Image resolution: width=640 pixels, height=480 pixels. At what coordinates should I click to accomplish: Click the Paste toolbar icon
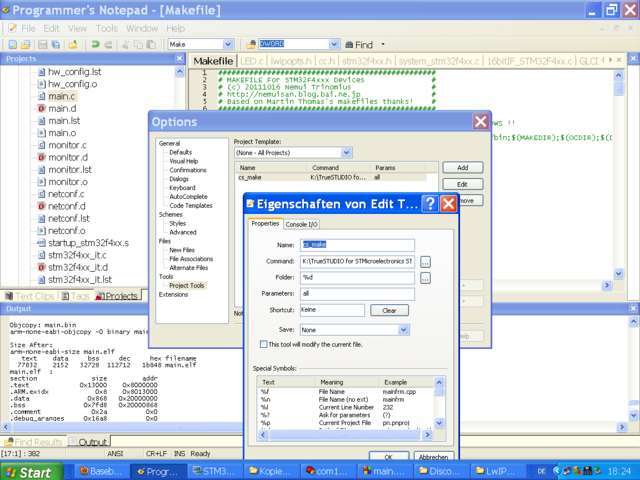151,44
